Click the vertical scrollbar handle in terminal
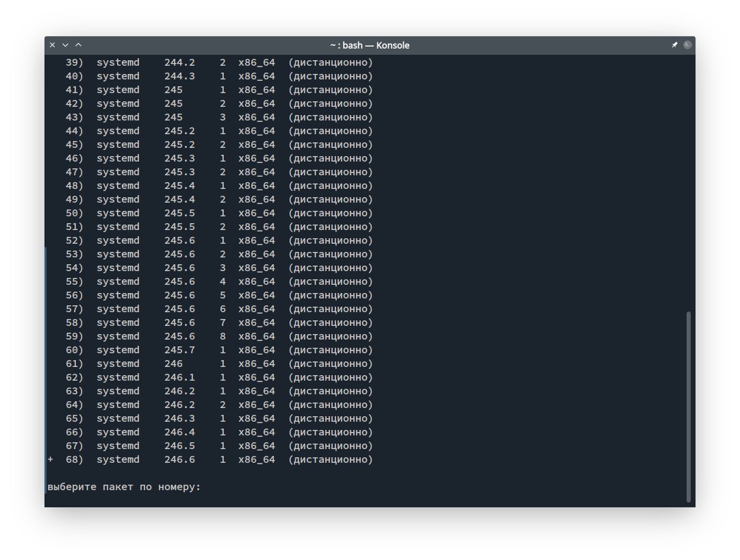Screen dimensions: 740x560 pyautogui.click(x=689, y=407)
